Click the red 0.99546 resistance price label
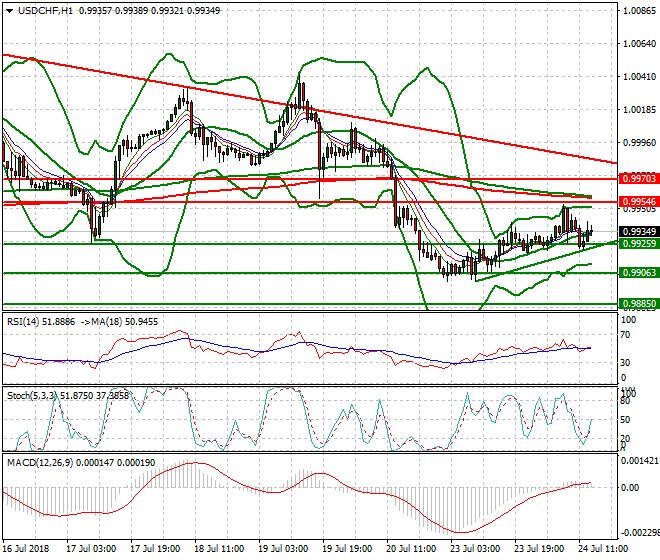 (x=639, y=202)
